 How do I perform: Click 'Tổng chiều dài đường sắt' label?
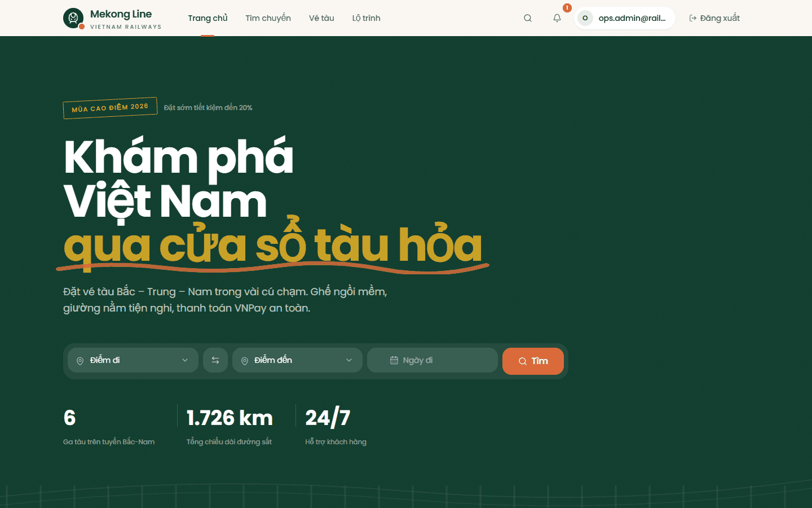[229, 441]
